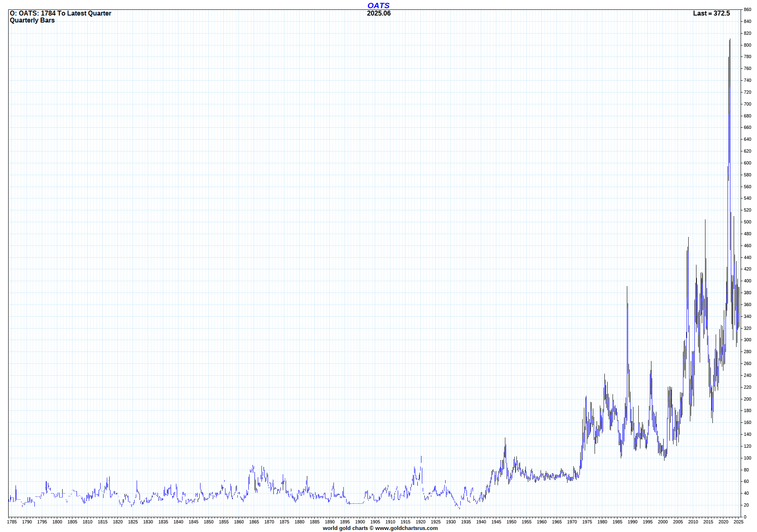Click the 1785 x-axis year label

[x=12, y=522]
